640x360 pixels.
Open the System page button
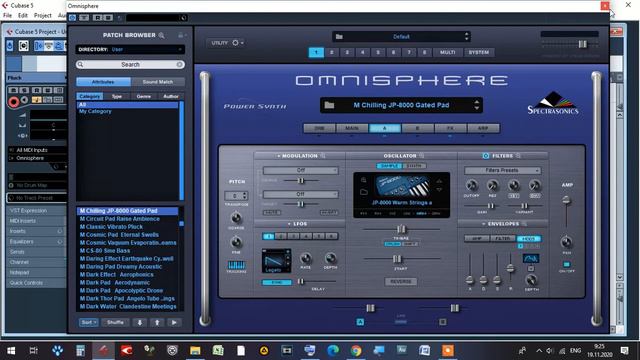click(479, 52)
